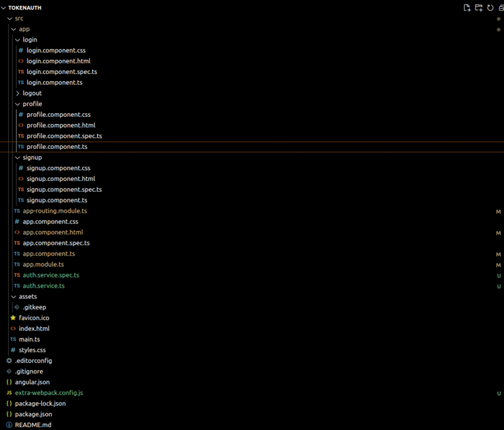Click the CSS hash icon of login.component.css
Screen dimensions: 504x430
(21, 50)
